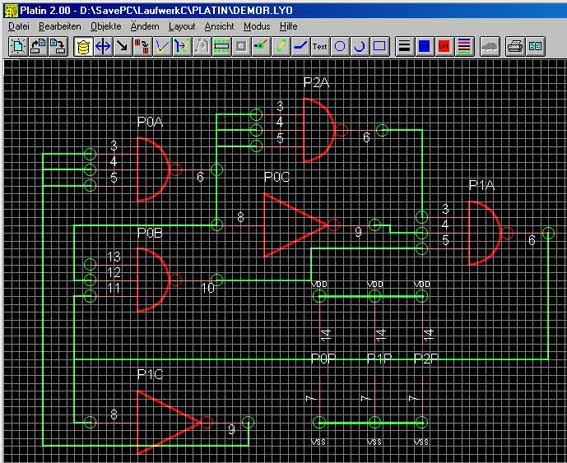This screenshot has width=567, height=463.
Task: Open the Bearbeiten menu
Action: point(60,26)
